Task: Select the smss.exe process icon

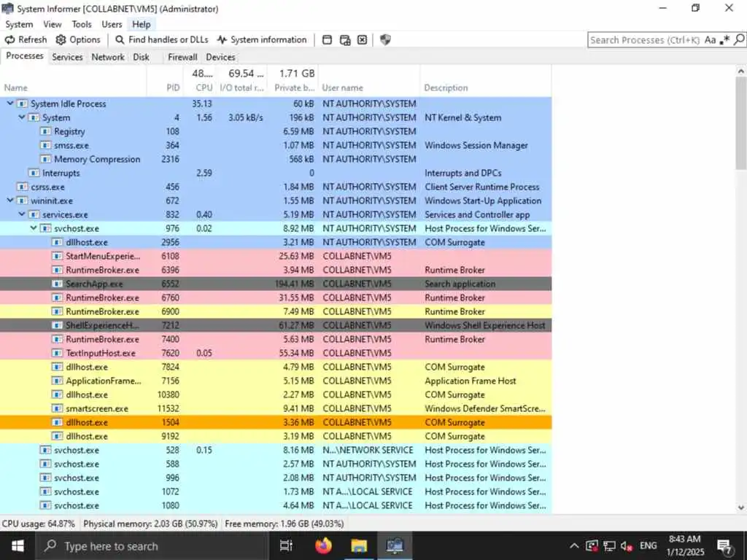Action: pyautogui.click(x=46, y=145)
